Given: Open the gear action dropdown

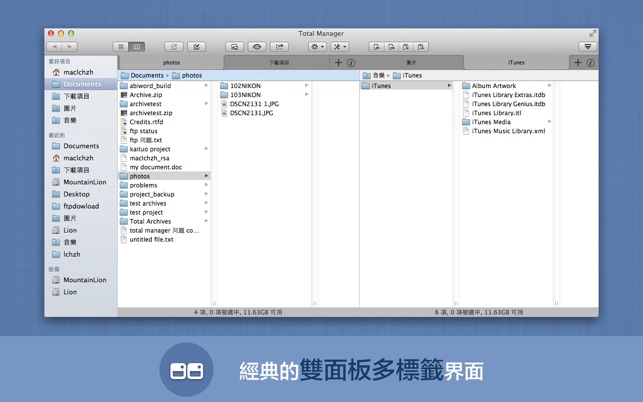Looking at the screenshot, I should (x=317, y=47).
